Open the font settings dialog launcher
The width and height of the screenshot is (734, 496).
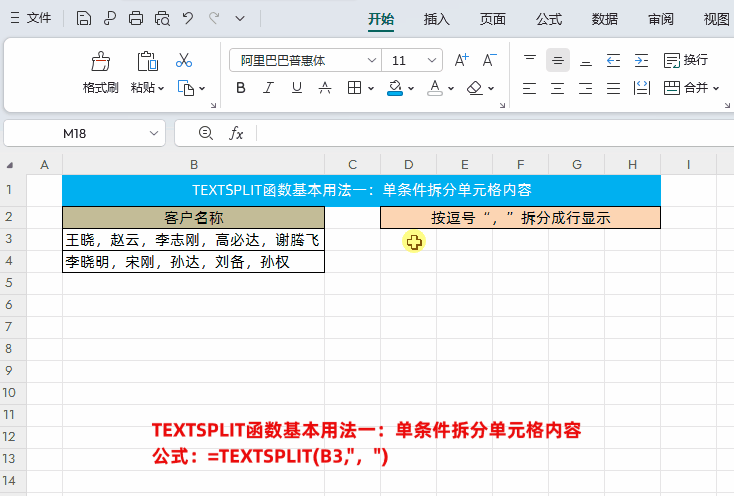[502, 105]
